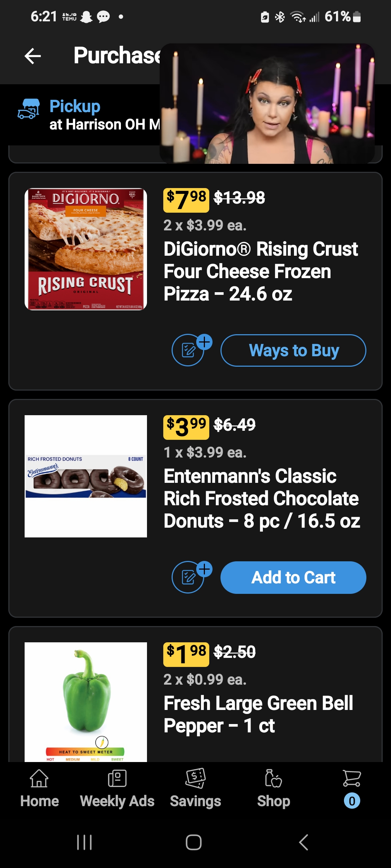View the Entenmann's donuts product image

tap(86, 476)
